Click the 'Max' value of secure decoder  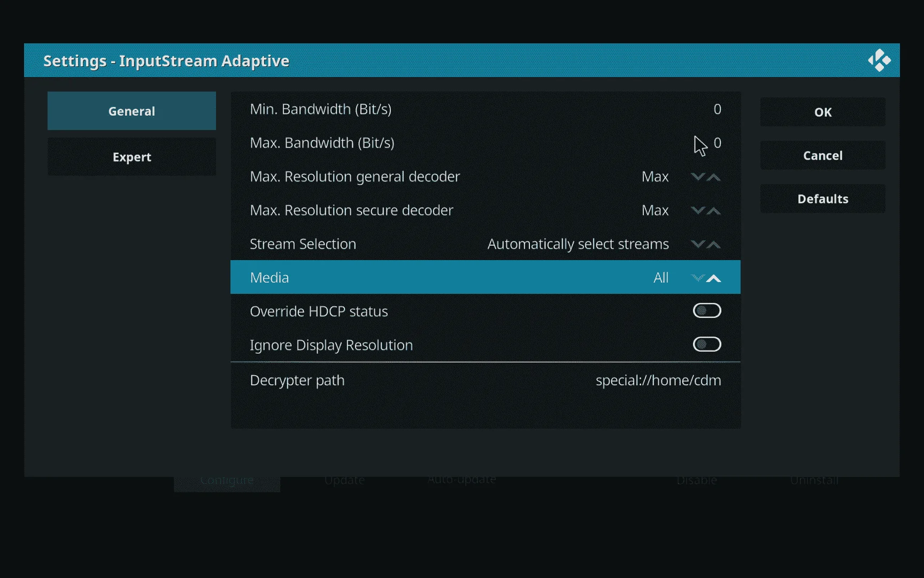point(655,210)
